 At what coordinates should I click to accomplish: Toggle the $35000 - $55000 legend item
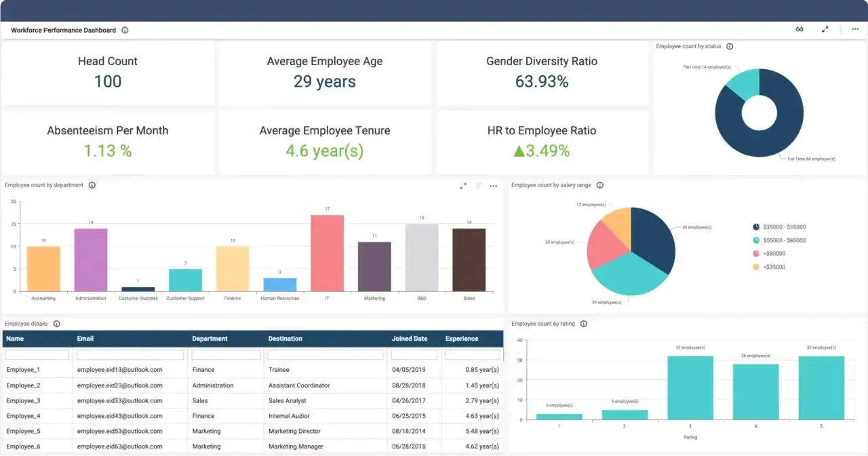(x=778, y=227)
